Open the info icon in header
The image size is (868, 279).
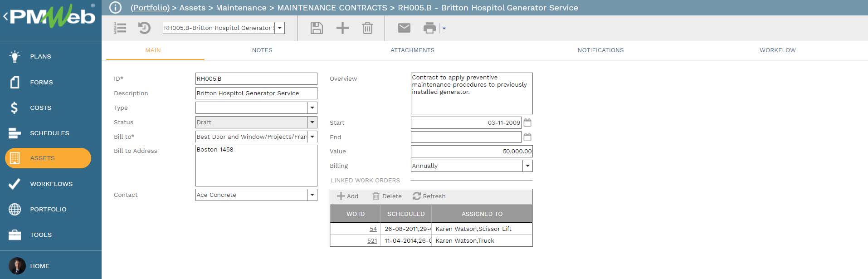coord(116,8)
